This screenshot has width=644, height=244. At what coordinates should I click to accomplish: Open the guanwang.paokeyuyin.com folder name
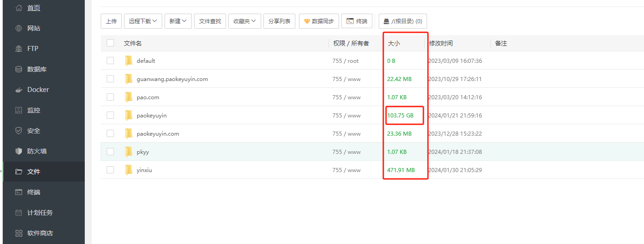[172, 79]
